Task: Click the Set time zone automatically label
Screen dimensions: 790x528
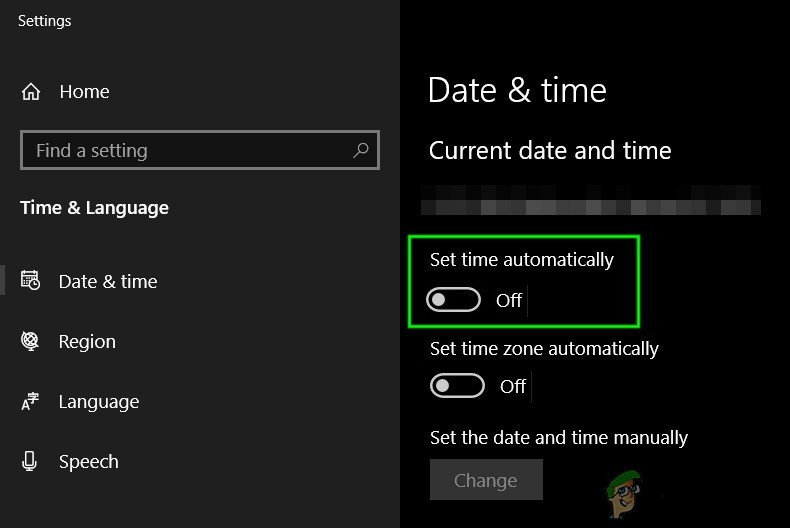Action: click(x=544, y=349)
